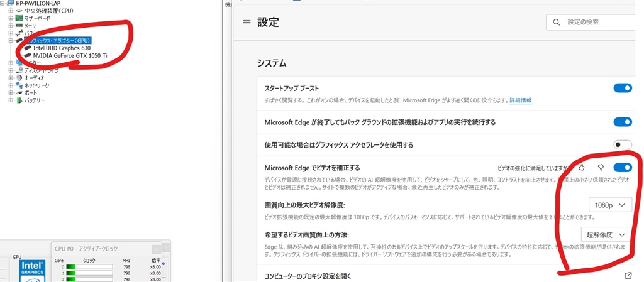Select the オーディオ label
Viewport: 644px width, 282px height.
click(x=34, y=78)
